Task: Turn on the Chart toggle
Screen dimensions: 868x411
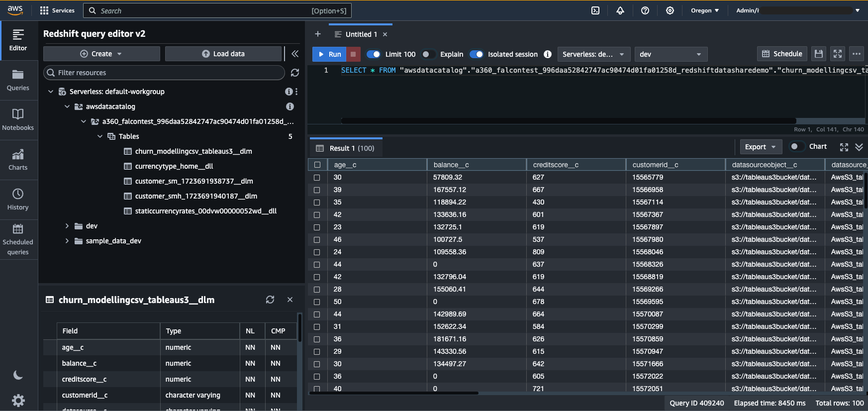Action: pyautogui.click(x=797, y=146)
